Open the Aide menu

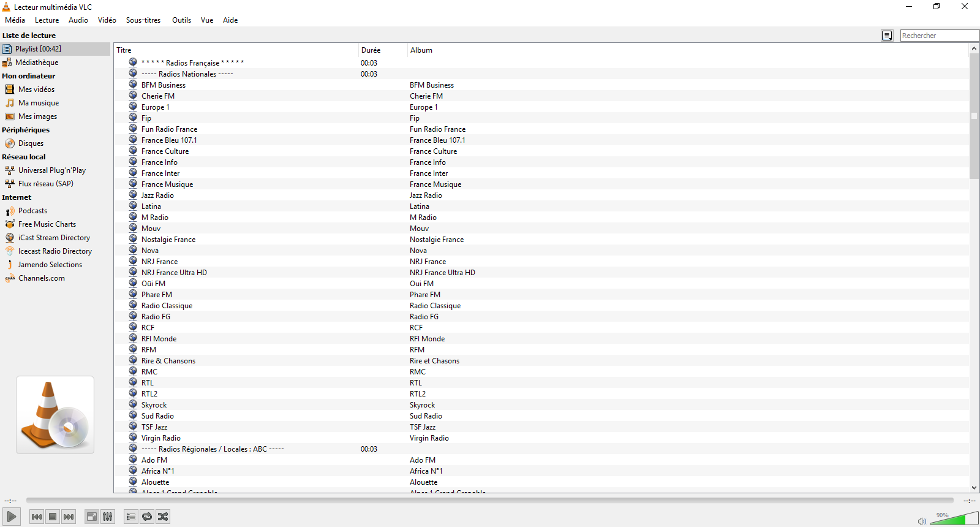point(230,20)
